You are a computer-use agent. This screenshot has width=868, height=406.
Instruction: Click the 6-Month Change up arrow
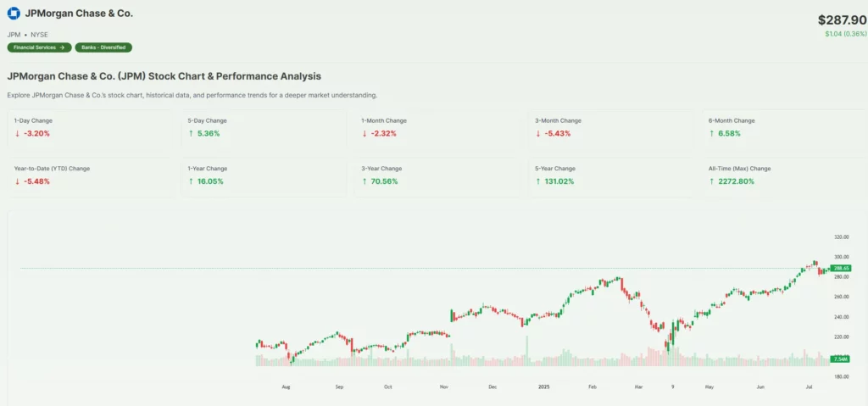coord(712,134)
